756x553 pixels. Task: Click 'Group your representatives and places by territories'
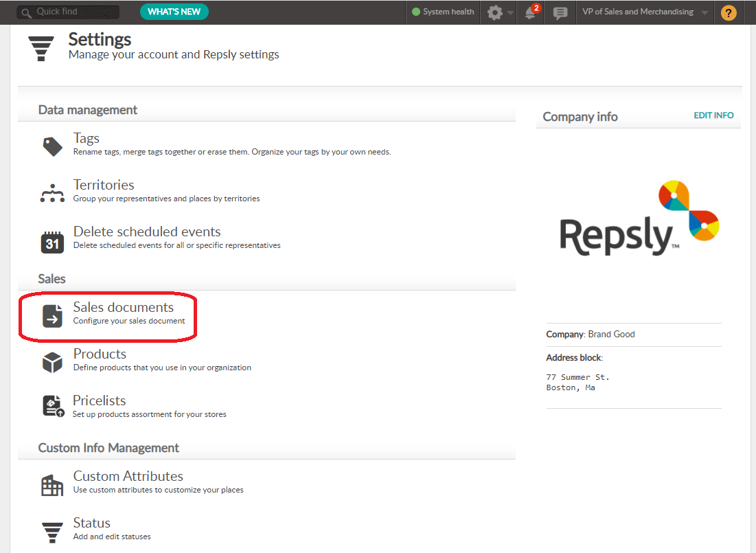pyautogui.click(x=166, y=199)
